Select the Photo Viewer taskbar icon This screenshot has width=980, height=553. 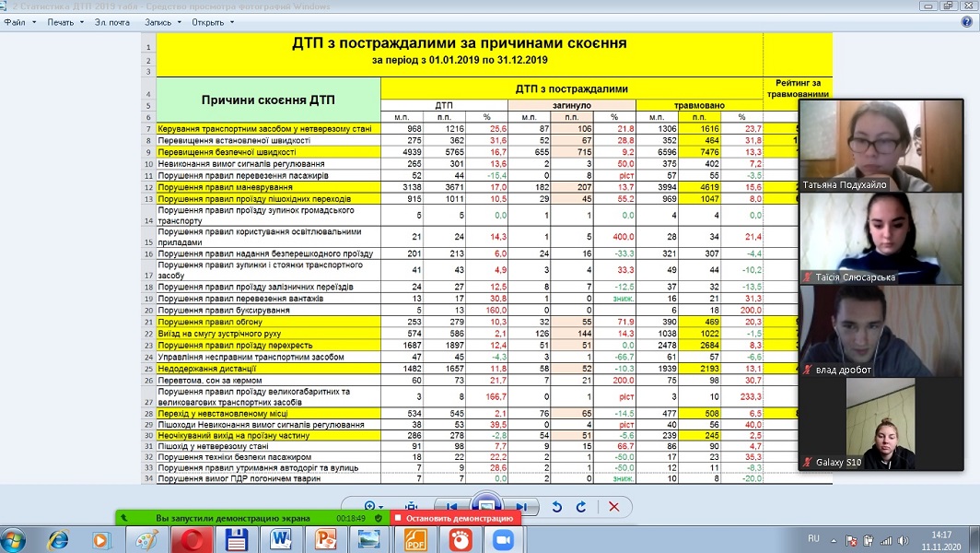[368, 540]
